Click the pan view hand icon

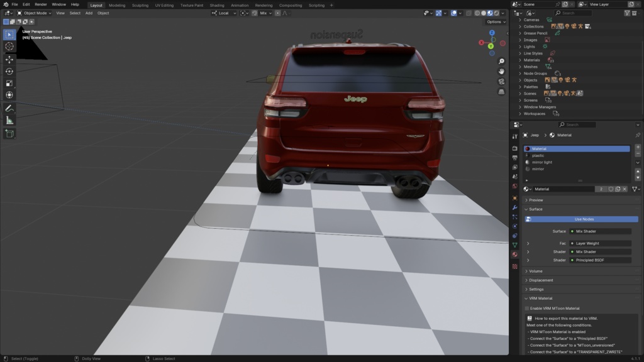[x=501, y=72]
